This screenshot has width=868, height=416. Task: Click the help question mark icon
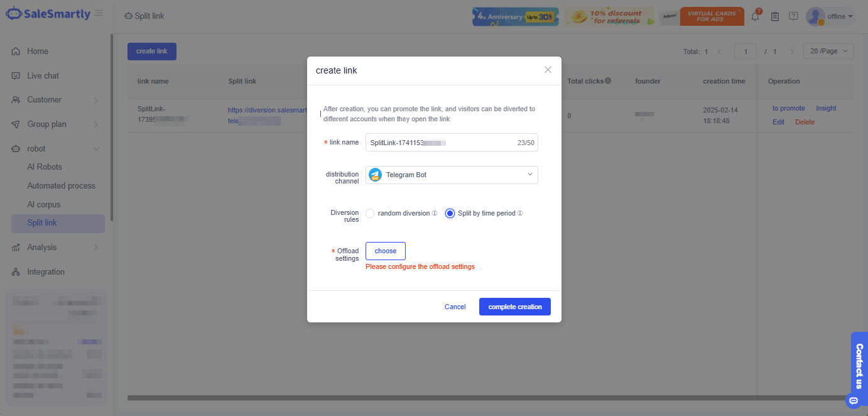[x=795, y=16]
